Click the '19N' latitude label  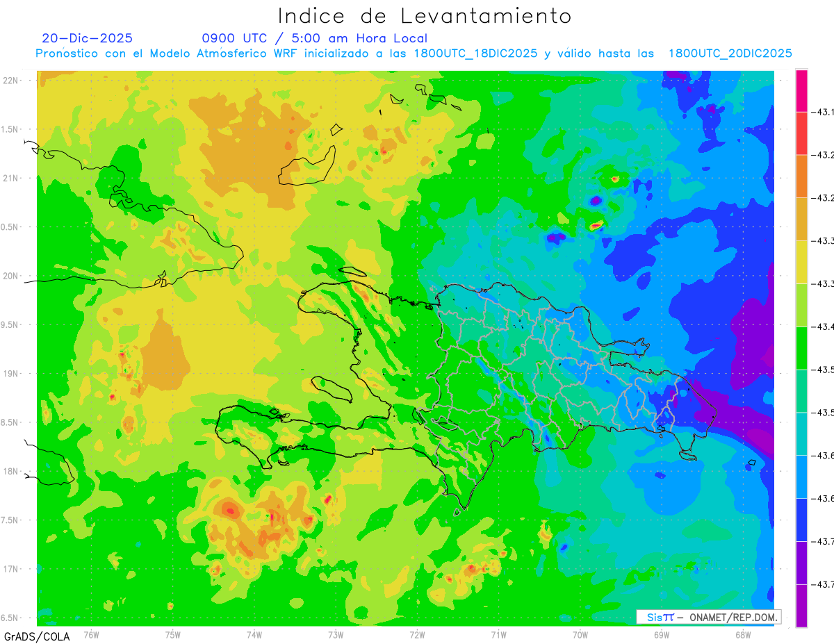coord(10,374)
